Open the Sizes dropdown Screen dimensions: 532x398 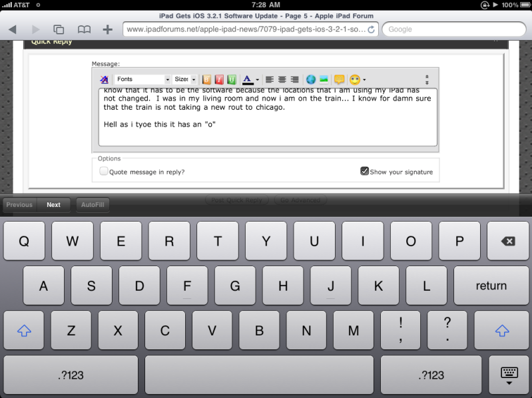(x=184, y=79)
